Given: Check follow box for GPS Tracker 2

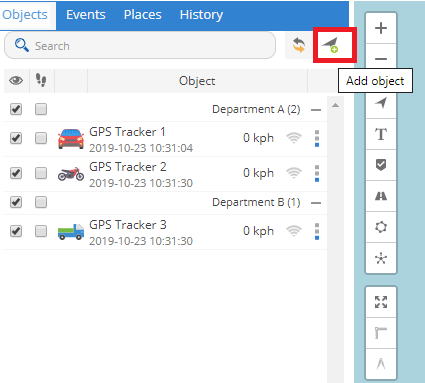Looking at the screenshot, I should [x=41, y=173].
